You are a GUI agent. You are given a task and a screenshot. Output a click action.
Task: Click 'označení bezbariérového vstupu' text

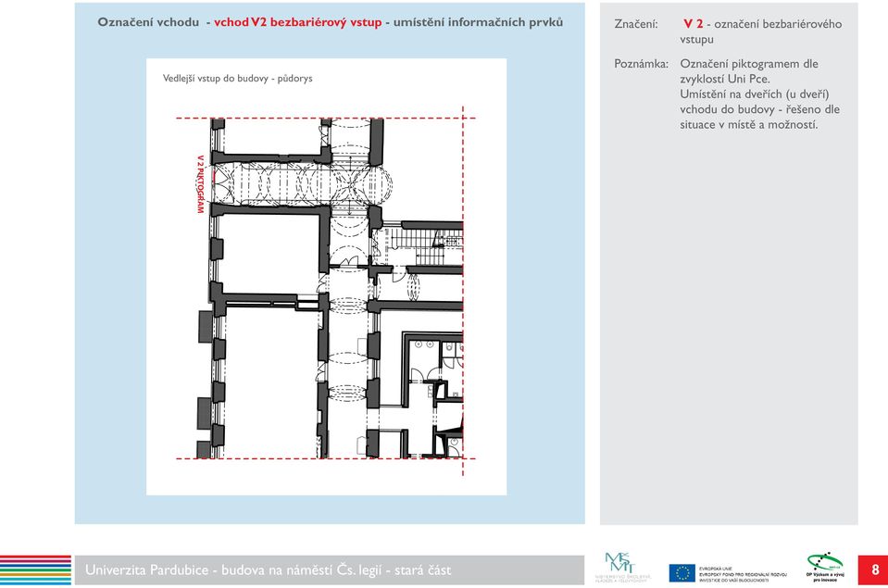click(762, 31)
